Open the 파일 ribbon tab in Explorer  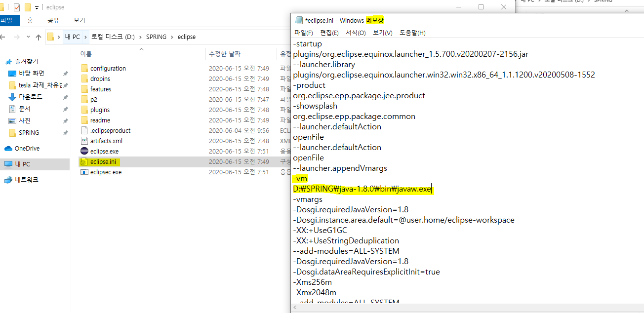pos(7,20)
